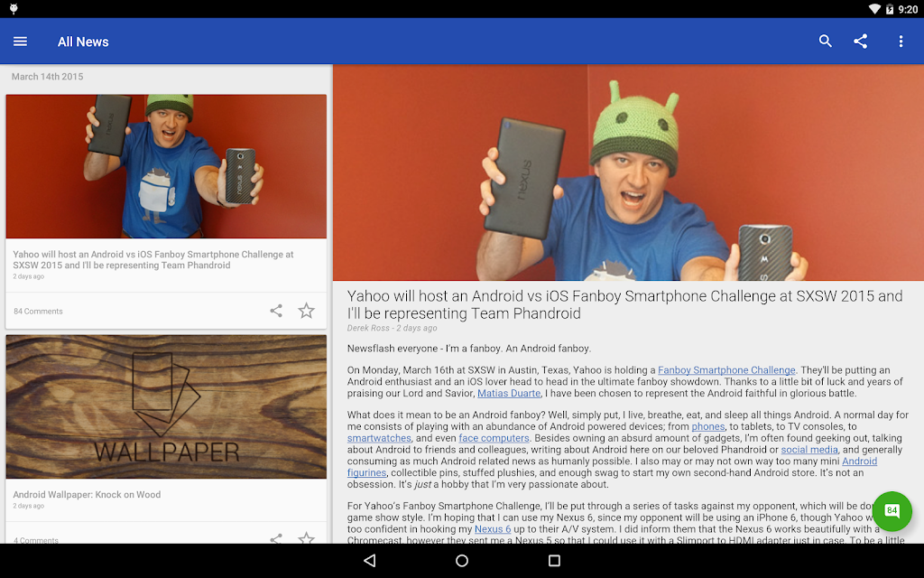The height and width of the screenshot is (578, 924).
Task: Open the overflow options menu
Action: (x=901, y=41)
